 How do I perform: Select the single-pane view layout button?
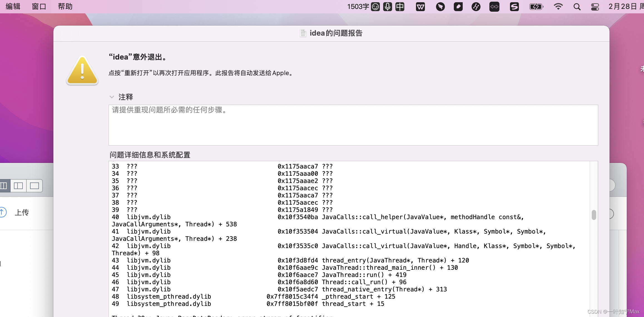point(34,186)
